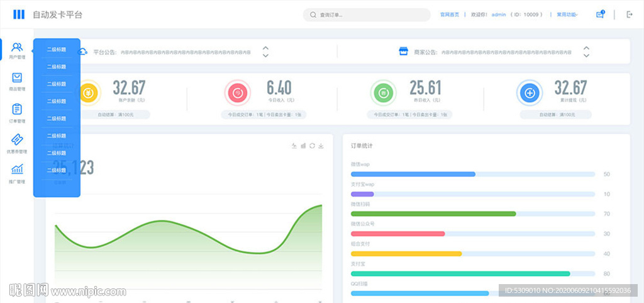This screenshot has width=644, height=303.
Task: Switch chart to line view icon
Action: coord(294,146)
